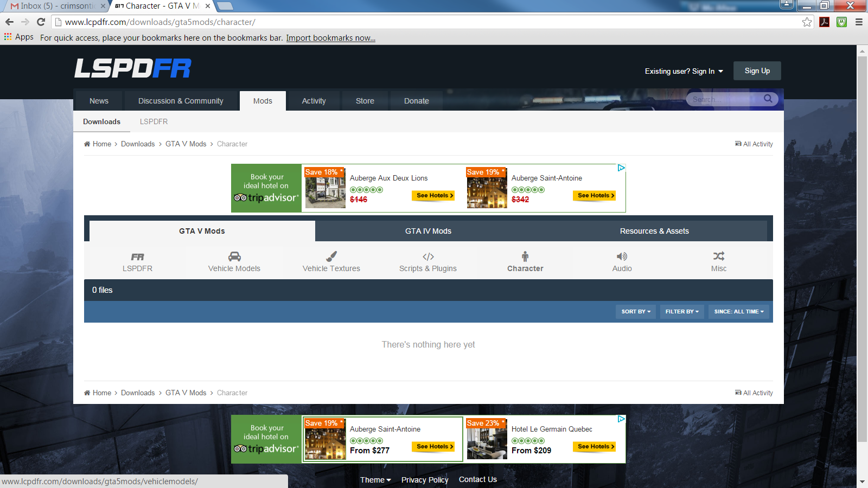868x488 pixels.
Task: Select the Downloads sub-tab
Action: point(101,121)
